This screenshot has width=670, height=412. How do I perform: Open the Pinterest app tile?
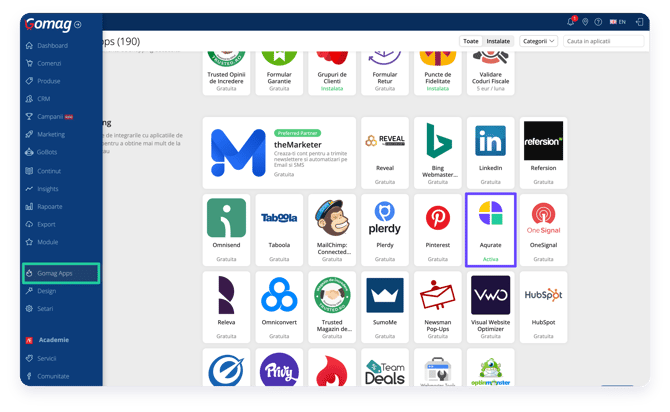[x=438, y=230]
